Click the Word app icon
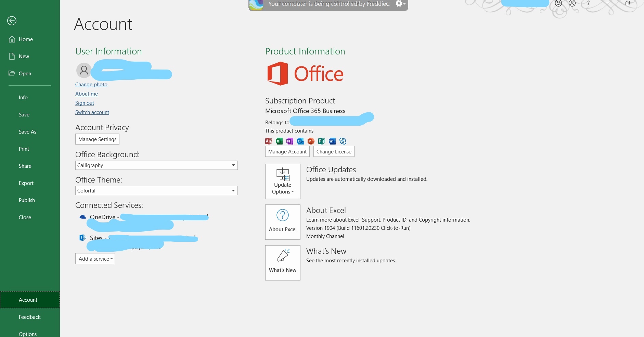The height and width of the screenshot is (337, 644). pyautogui.click(x=332, y=141)
